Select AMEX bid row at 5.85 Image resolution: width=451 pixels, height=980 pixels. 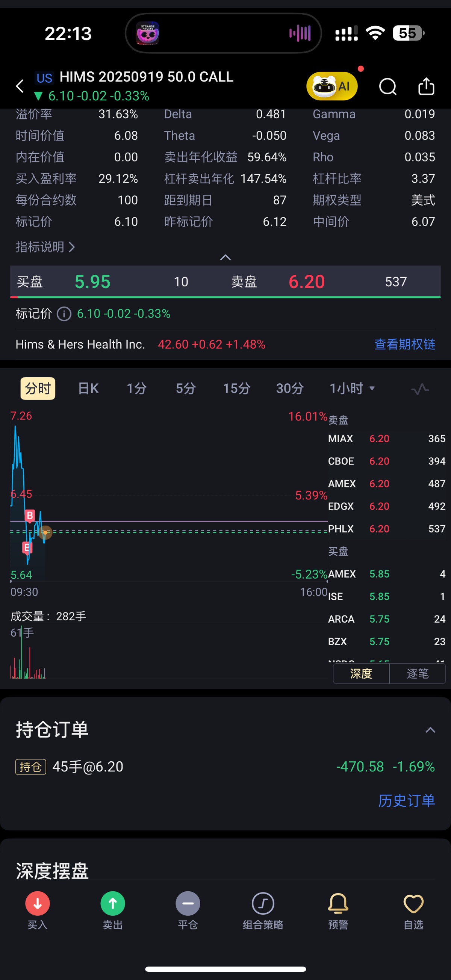tap(387, 574)
